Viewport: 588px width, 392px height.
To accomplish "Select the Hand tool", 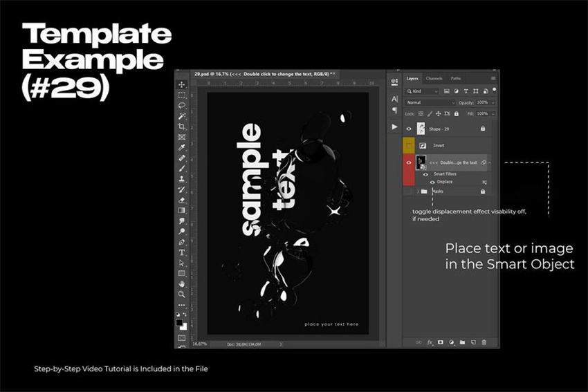I will (182, 283).
